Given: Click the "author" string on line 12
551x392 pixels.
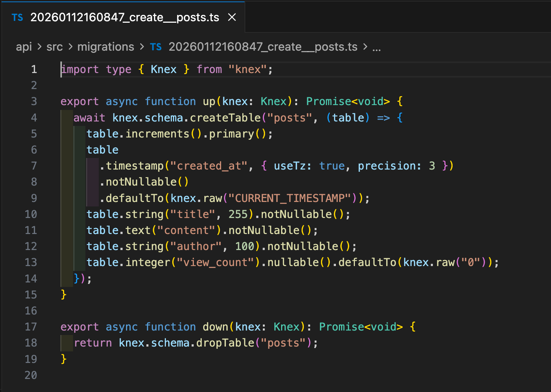Looking at the screenshot, I should 196,246.
